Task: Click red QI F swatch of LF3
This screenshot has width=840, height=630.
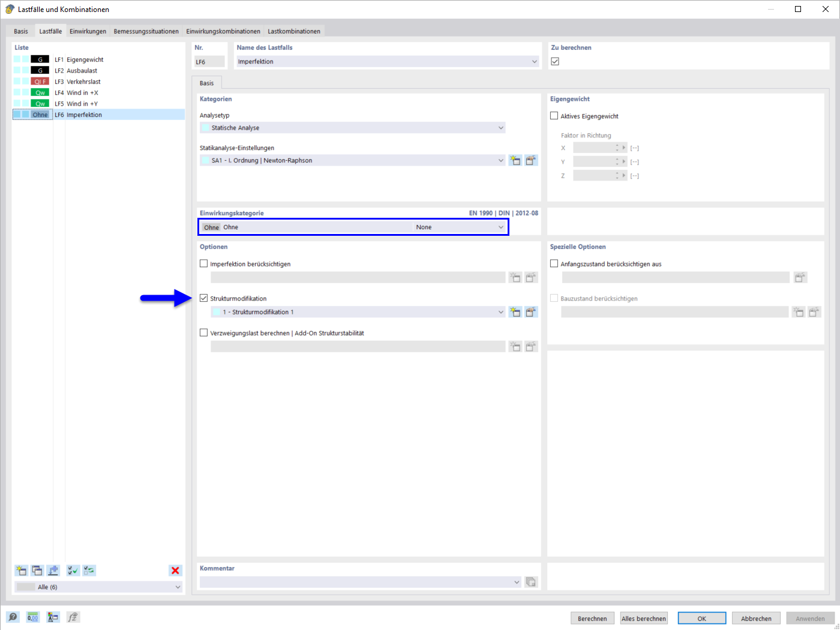Action: coord(40,82)
